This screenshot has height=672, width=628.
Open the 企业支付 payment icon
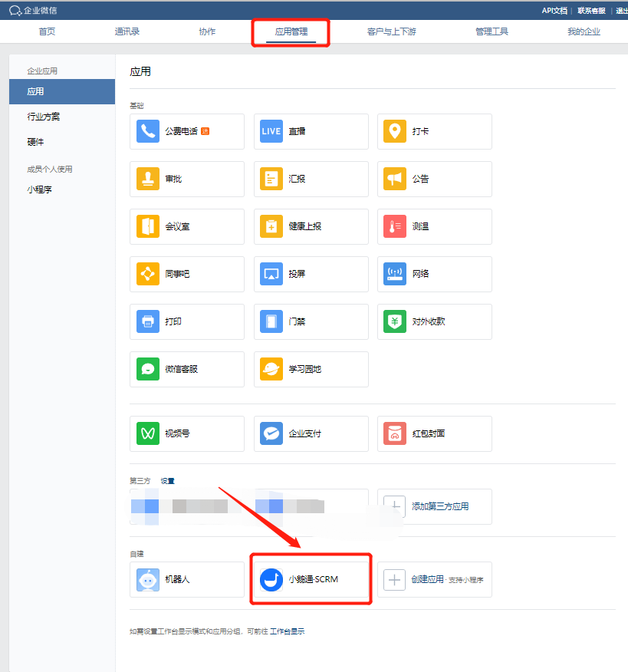(271, 433)
